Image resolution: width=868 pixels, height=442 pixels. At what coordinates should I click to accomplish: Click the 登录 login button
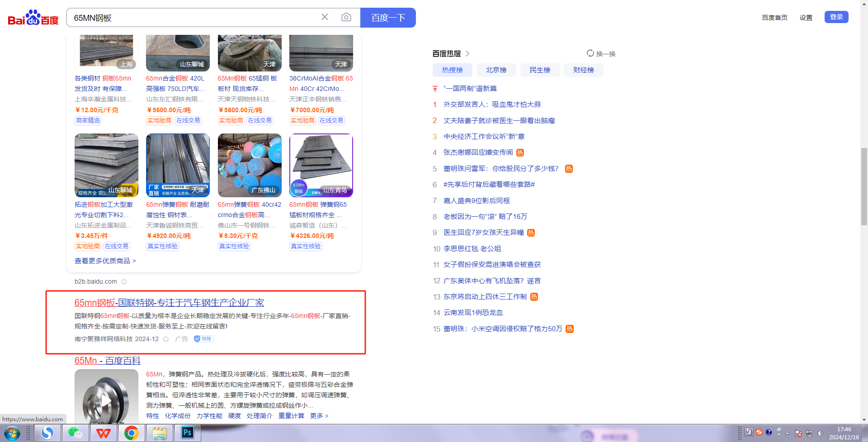(836, 17)
